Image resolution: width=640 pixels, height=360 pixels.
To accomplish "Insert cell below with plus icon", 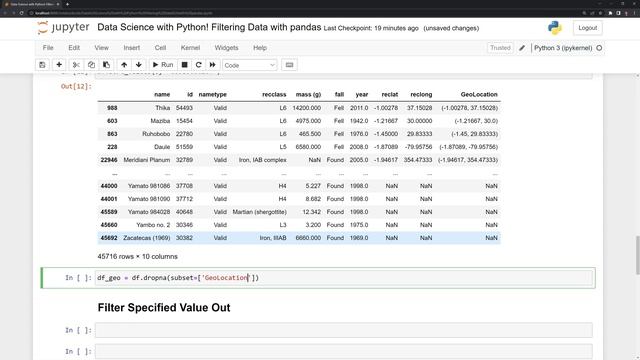I will click(59, 65).
